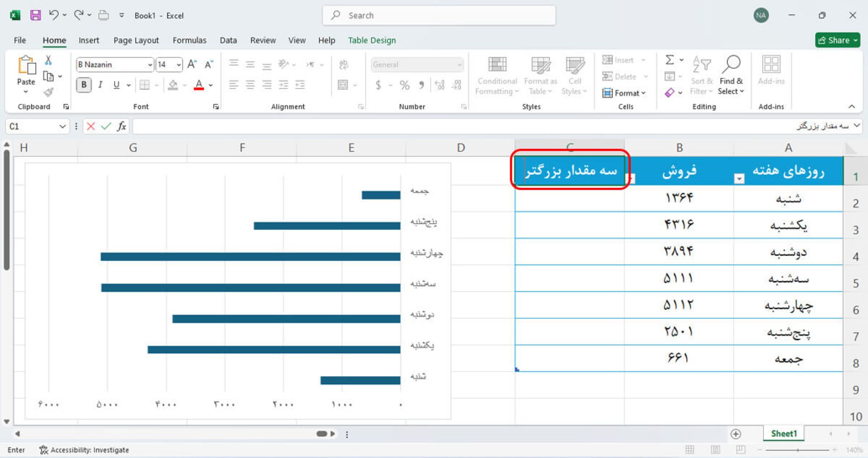The height and width of the screenshot is (458, 868).
Task: Click the Orientation text-angle icon
Action: pos(283,64)
